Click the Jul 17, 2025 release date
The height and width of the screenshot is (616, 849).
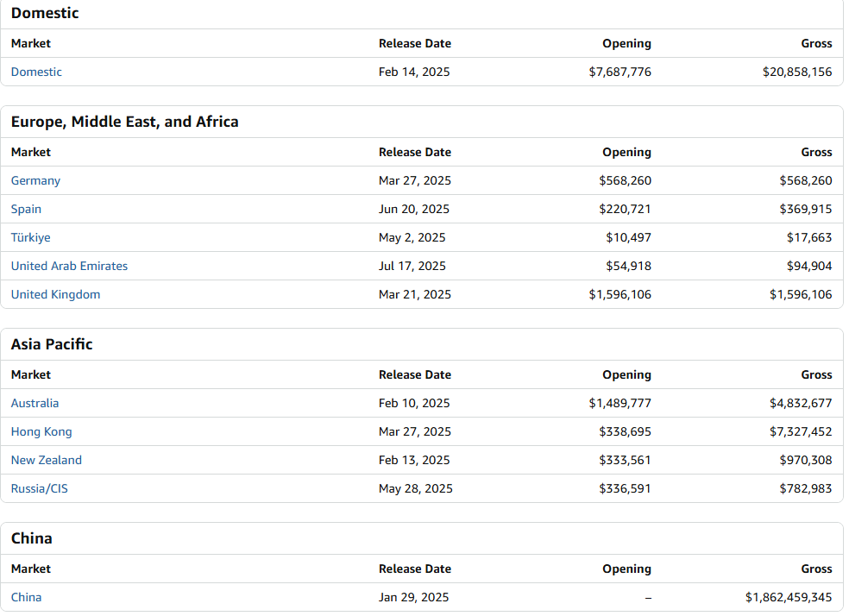coord(412,266)
